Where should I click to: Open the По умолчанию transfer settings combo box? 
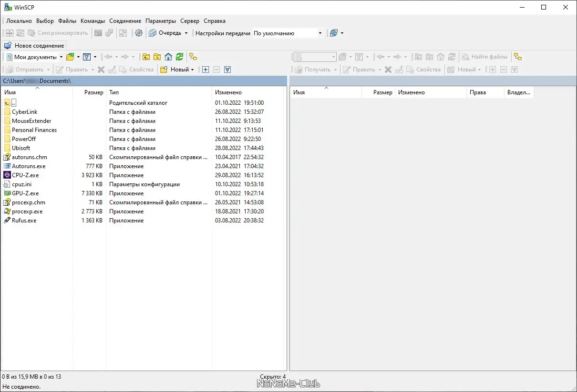pyautogui.click(x=288, y=33)
